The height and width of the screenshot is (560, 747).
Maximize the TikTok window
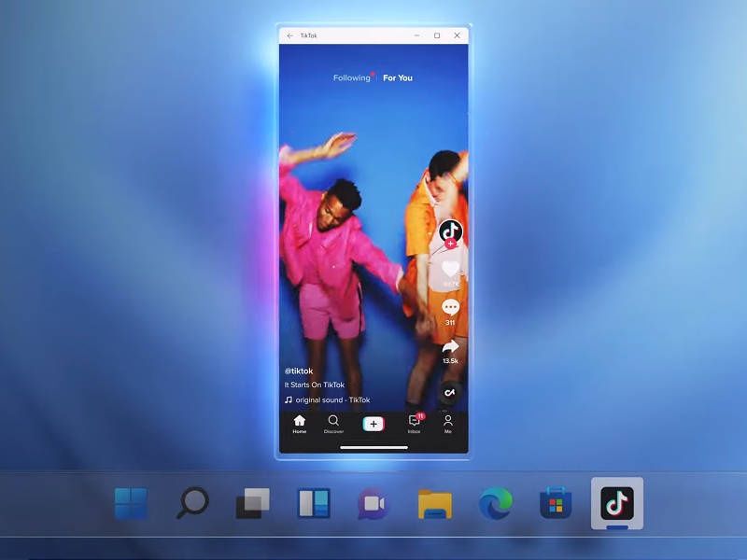437,35
